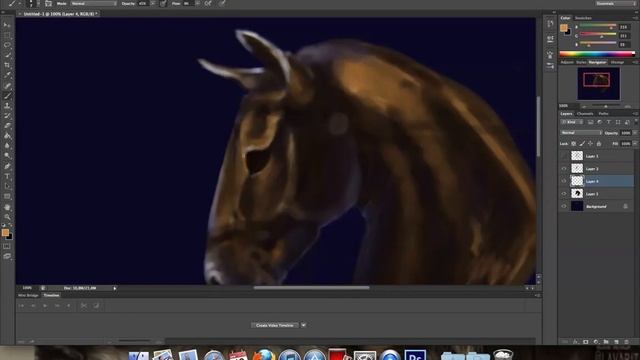
Task: Select the Lasso tool
Action: pyautogui.click(x=7, y=45)
